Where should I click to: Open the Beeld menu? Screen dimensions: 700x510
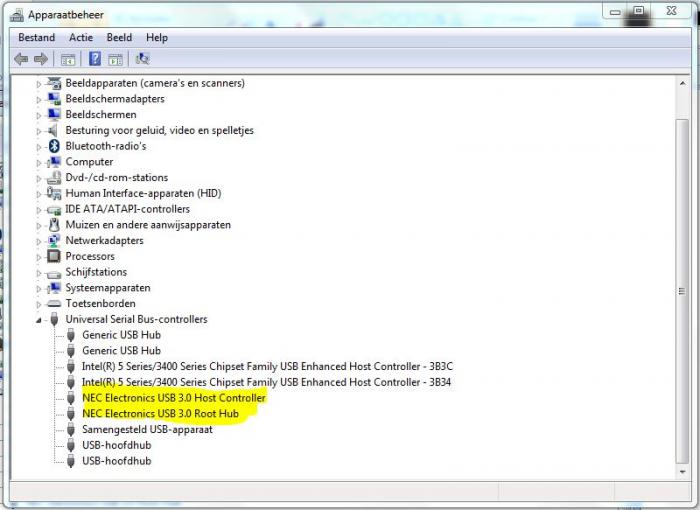point(119,38)
